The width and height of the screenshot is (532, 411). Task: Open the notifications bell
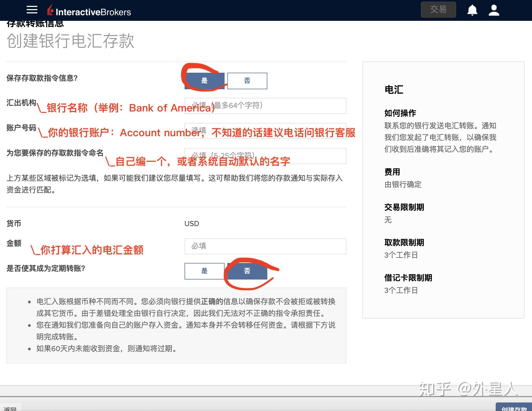(472, 10)
